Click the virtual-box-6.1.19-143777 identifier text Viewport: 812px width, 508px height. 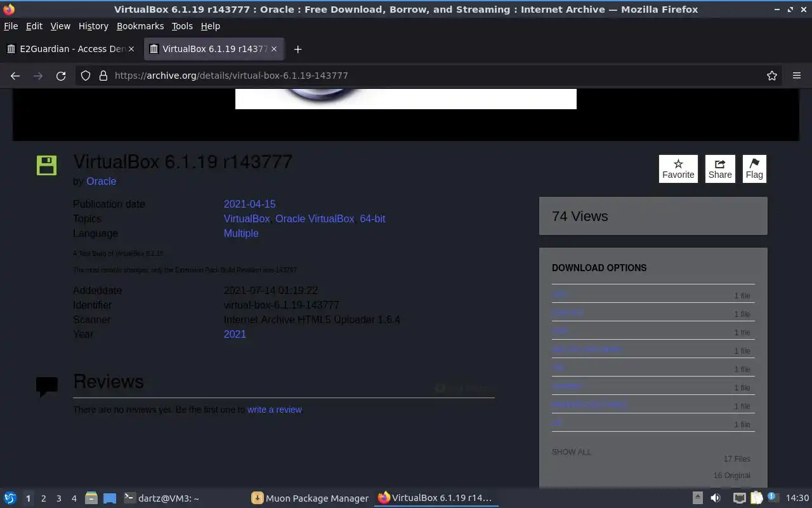click(282, 305)
